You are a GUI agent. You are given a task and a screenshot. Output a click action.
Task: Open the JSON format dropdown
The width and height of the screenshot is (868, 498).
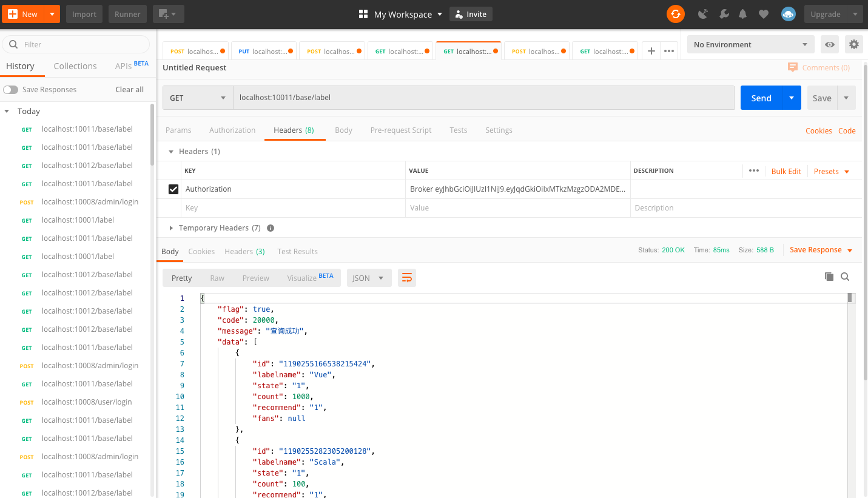369,278
